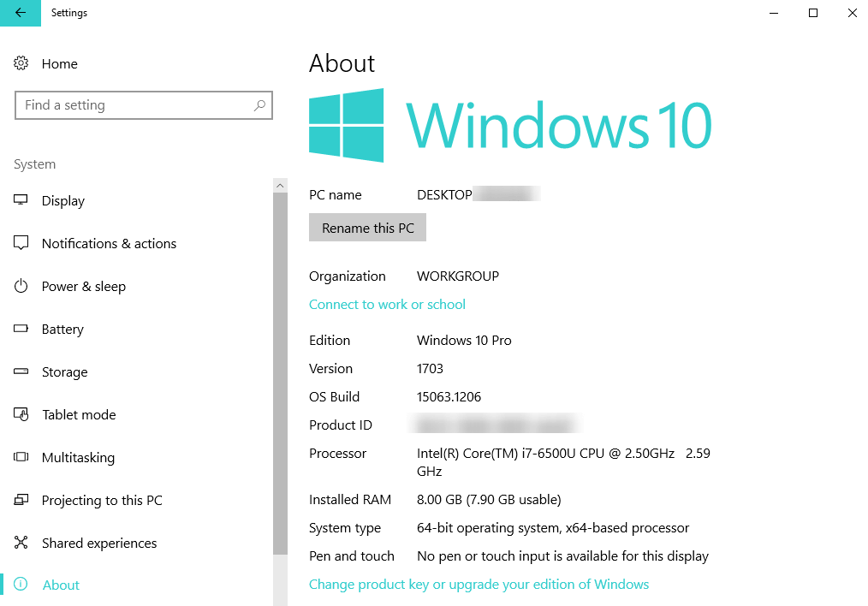This screenshot has height=606, width=868.
Task: Click the 64-bit operating system text
Action: (553, 528)
